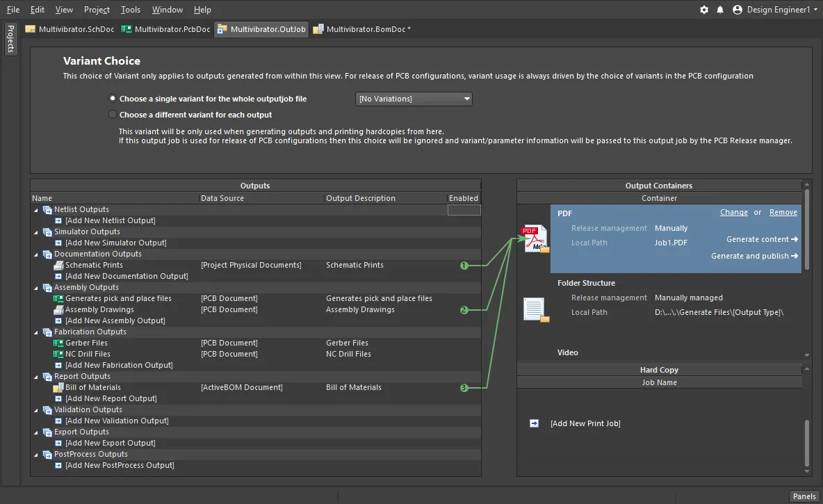Click the Gerber Files output icon
The width and height of the screenshot is (823, 504).
coord(58,343)
